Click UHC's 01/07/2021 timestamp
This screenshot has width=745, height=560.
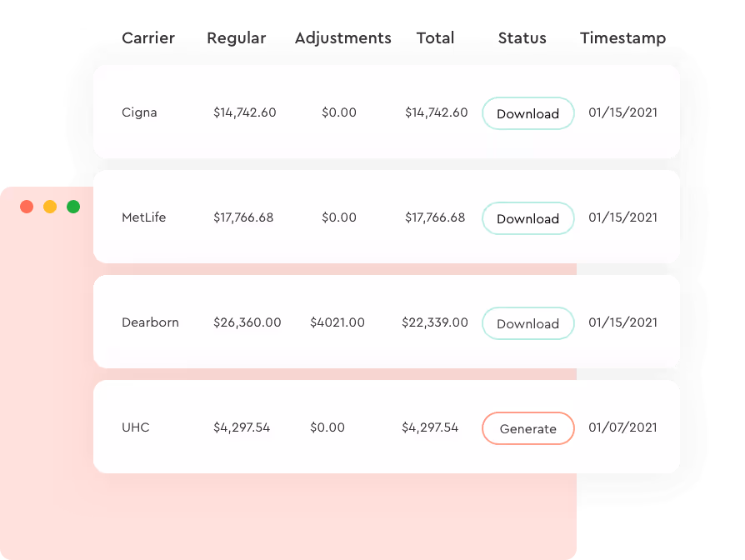click(622, 427)
